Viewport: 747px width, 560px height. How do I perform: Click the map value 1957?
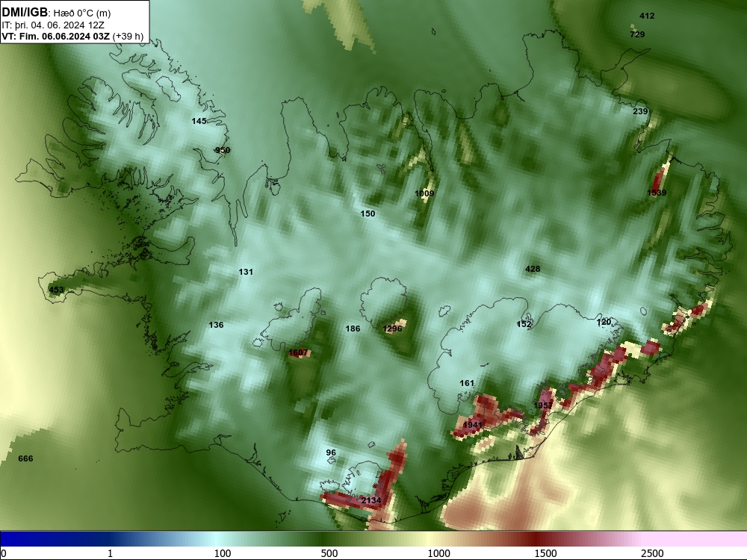coord(543,405)
